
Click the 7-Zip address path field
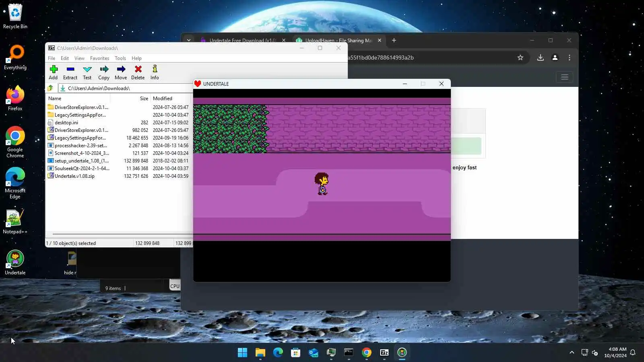(126, 88)
